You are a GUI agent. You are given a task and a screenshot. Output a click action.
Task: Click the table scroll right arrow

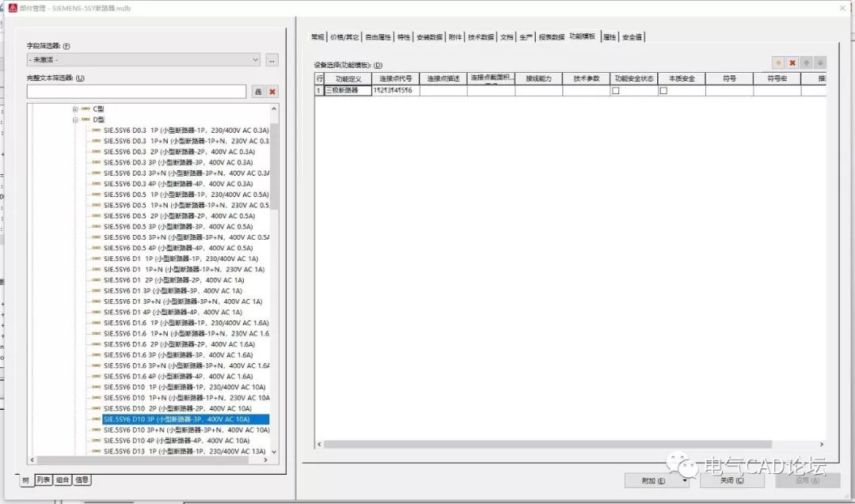pos(821,445)
